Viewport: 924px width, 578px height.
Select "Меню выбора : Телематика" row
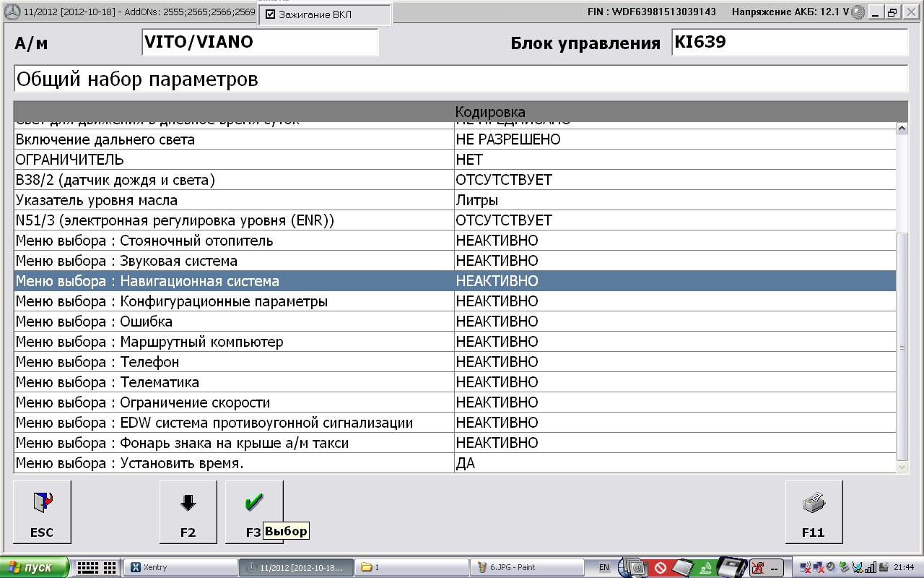pos(455,382)
